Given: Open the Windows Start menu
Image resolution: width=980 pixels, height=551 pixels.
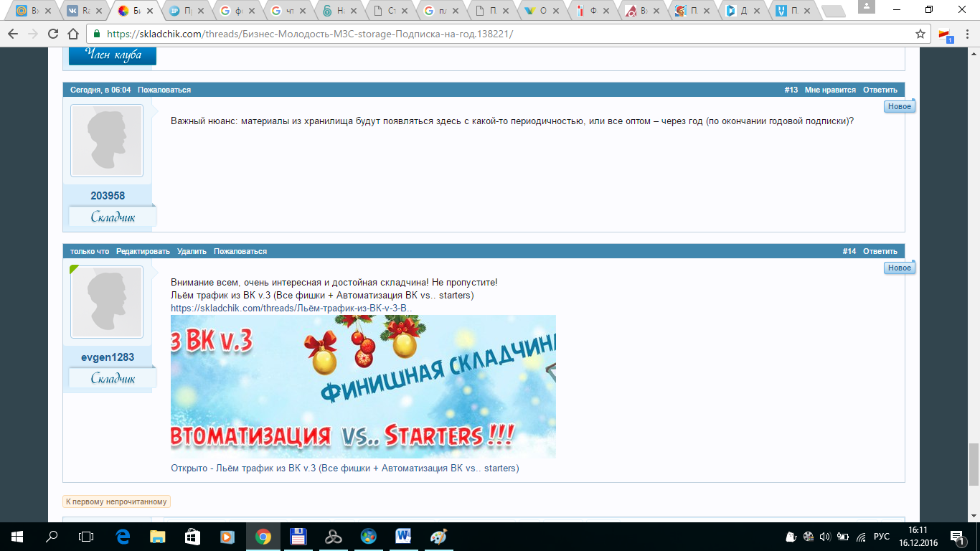Looking at the screenshot, I should click(16, 536).
